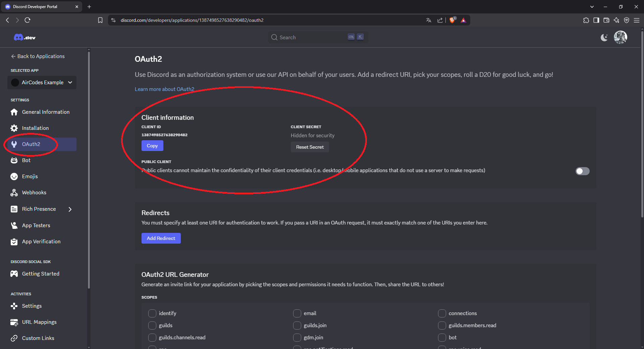644x349 pixels.
Task: Open General Information settings page
Action: [42, 112]
